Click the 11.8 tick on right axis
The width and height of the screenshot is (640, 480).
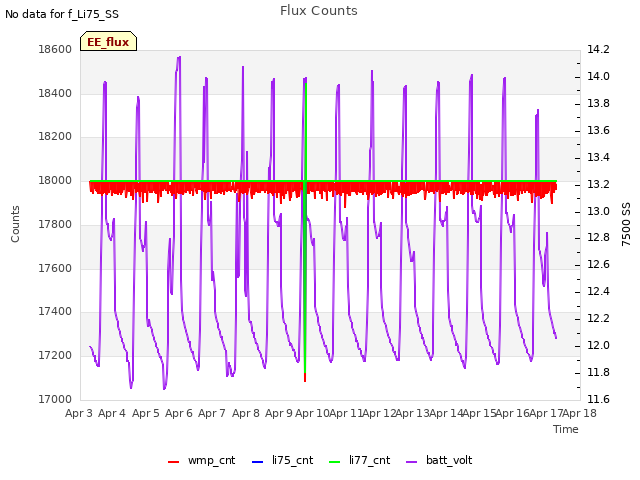click(598, 372)
